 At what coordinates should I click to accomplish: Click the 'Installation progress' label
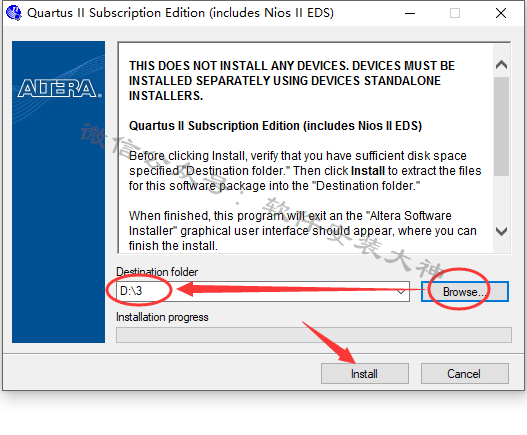tap(162, 317)
